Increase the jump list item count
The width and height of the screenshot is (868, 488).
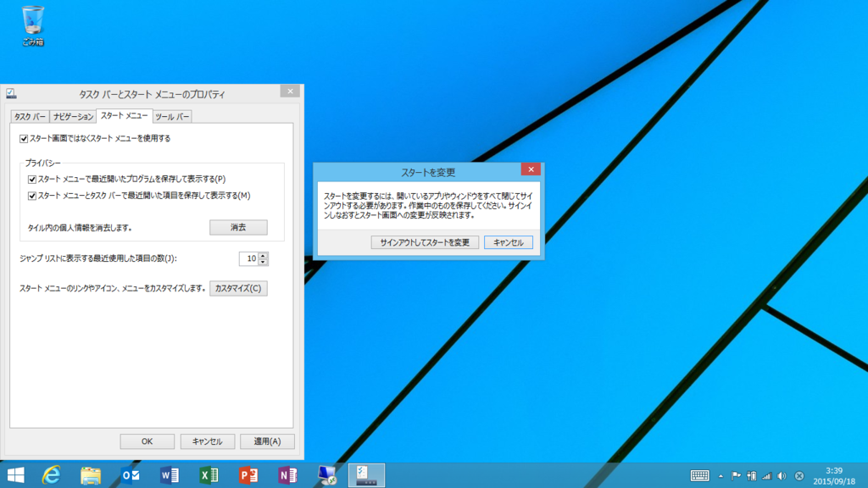pos(263,255)
